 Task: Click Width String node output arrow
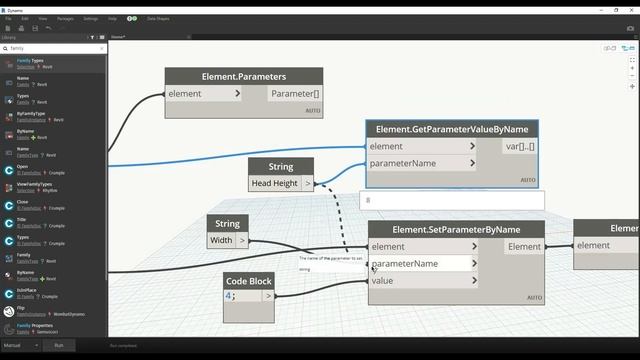point(242,240)
